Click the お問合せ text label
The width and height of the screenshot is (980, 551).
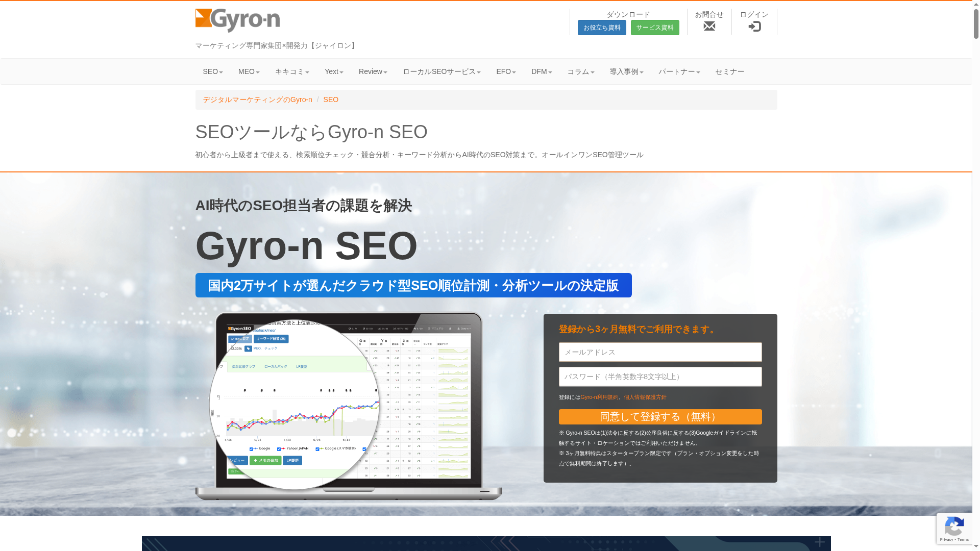[709, 14]
